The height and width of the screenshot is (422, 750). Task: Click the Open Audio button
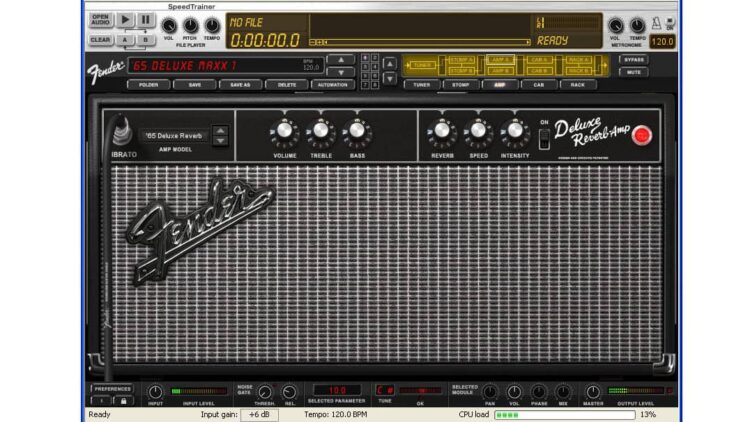click(x=101, y=19)
